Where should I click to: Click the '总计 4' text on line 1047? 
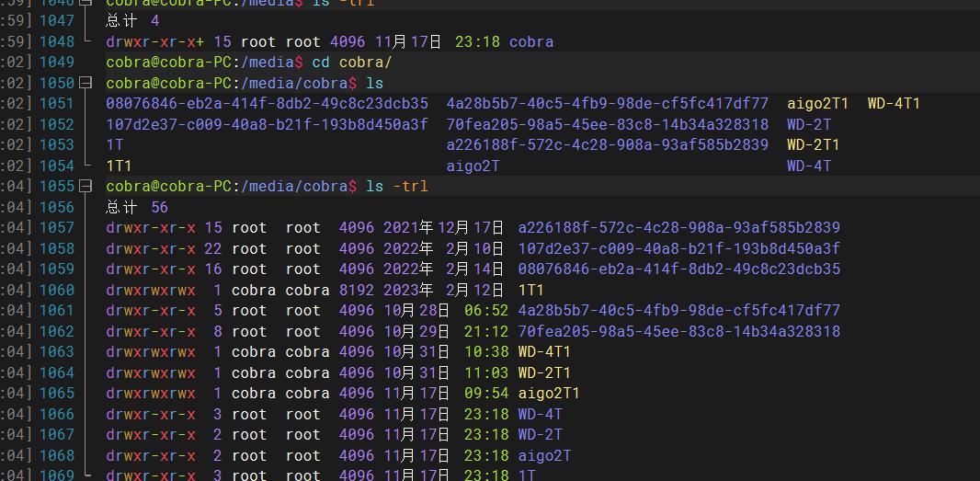[x=132, y=21]
